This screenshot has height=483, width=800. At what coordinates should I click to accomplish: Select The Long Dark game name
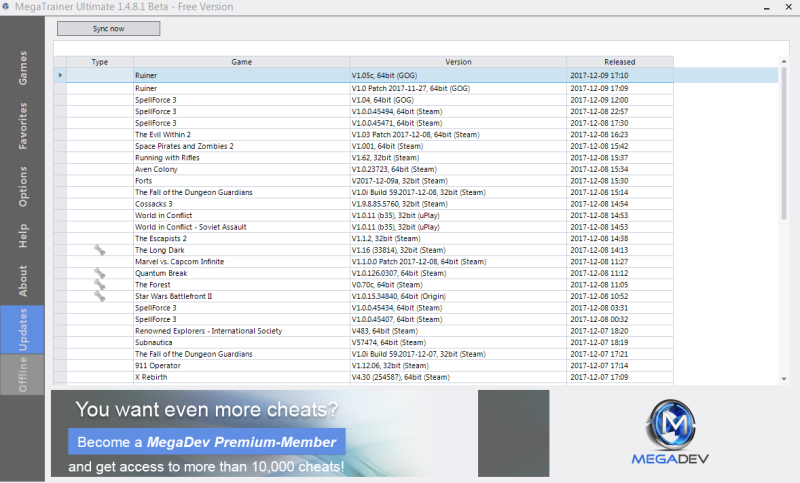point(160,250)
